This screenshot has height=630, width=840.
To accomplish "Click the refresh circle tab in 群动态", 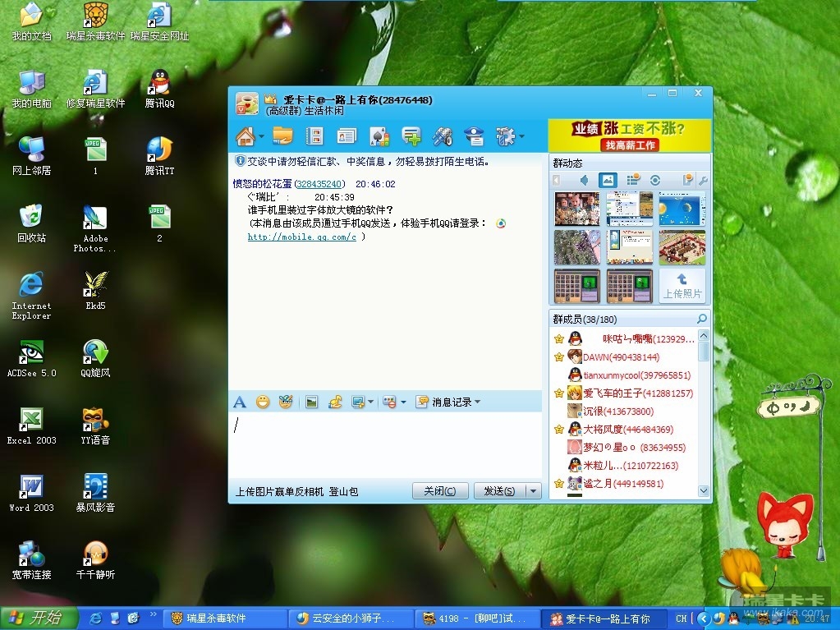I will [x=655, y=180].
